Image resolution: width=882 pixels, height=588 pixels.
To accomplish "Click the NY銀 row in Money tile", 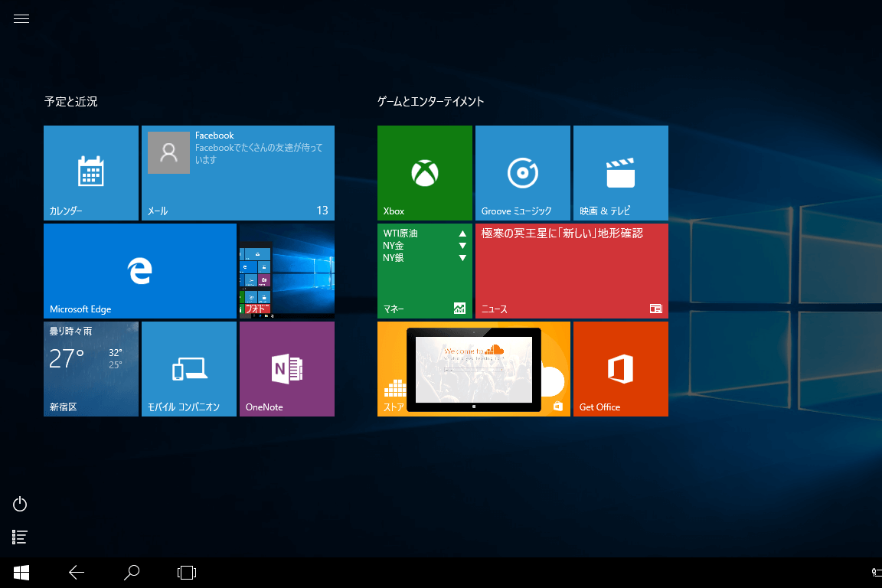I will click(x=425, y=258).
